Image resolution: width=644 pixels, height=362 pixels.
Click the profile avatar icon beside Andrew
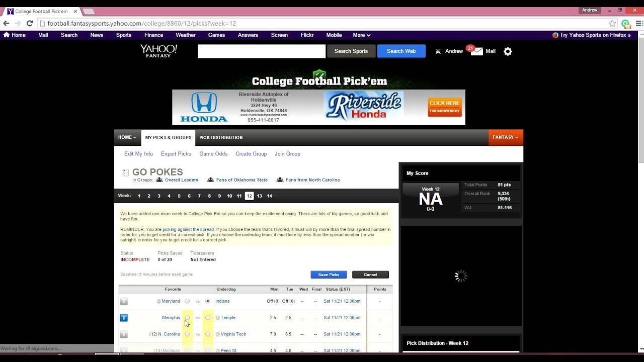click(x=438, y=51)
